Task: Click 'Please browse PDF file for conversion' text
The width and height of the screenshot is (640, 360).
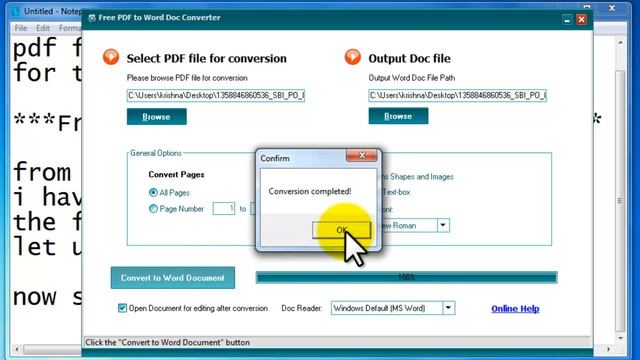Action: point(187,78)
